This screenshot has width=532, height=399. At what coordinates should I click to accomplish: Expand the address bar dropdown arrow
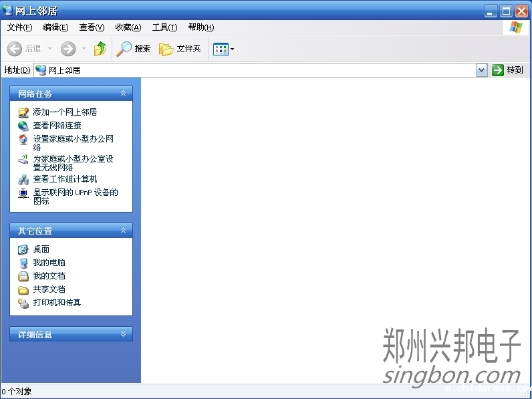click(x=481, y=70)
